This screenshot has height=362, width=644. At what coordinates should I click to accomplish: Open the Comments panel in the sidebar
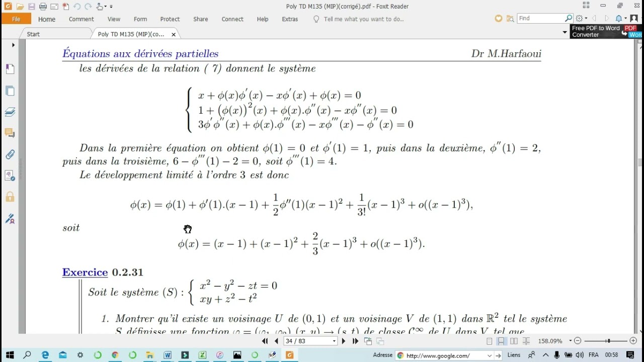pyautogui.click(x=10, y=133)
